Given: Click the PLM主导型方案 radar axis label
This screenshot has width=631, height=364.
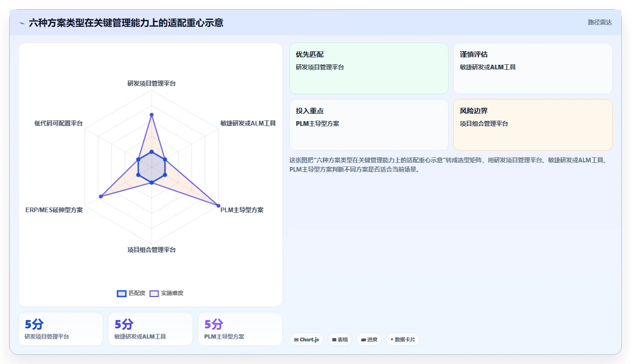Looking at the screenshot, I should (242, 210).
